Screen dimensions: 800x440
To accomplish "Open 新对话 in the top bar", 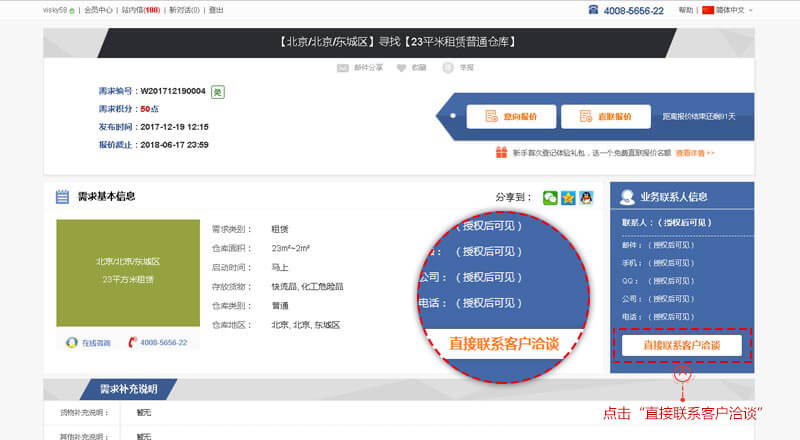I will coord(184,10).
